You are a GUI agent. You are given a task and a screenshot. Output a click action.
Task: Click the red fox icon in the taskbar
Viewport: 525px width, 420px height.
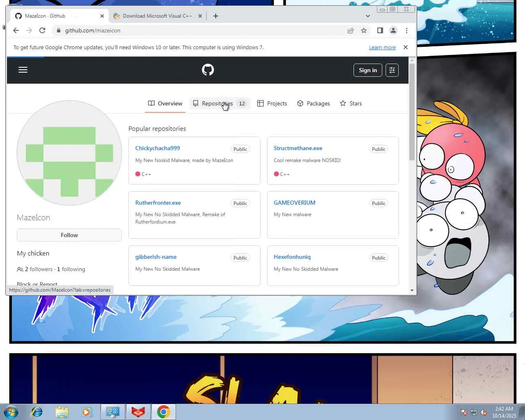(138, 412)
